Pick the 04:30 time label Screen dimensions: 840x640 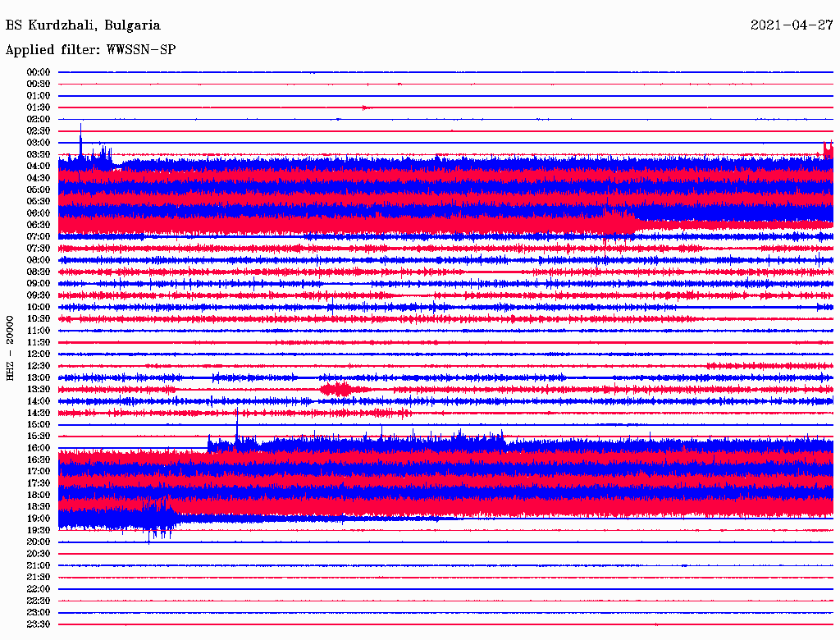click(x=39, y=178)
